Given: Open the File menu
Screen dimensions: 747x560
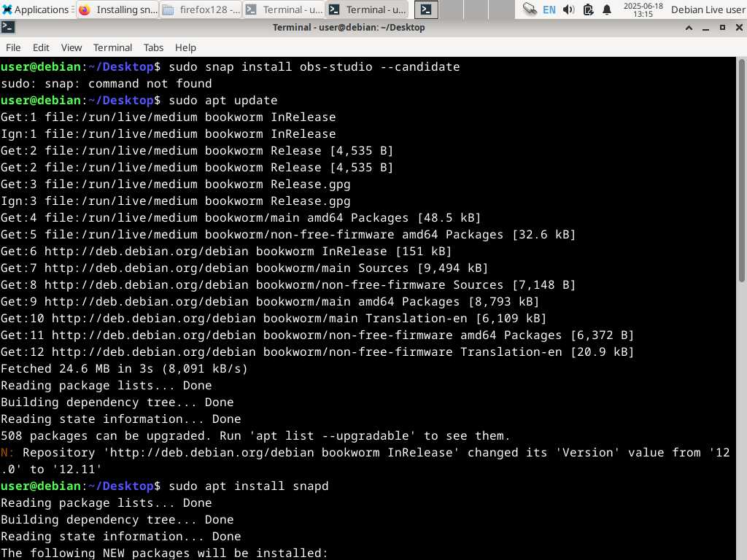Looking at the screenshot, I should coord(13,47).
